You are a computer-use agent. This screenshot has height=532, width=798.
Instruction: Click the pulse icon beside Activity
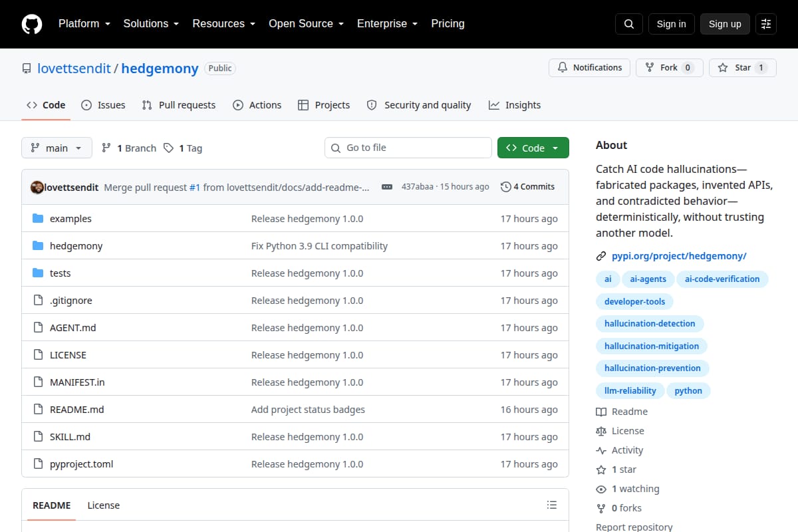601,450
